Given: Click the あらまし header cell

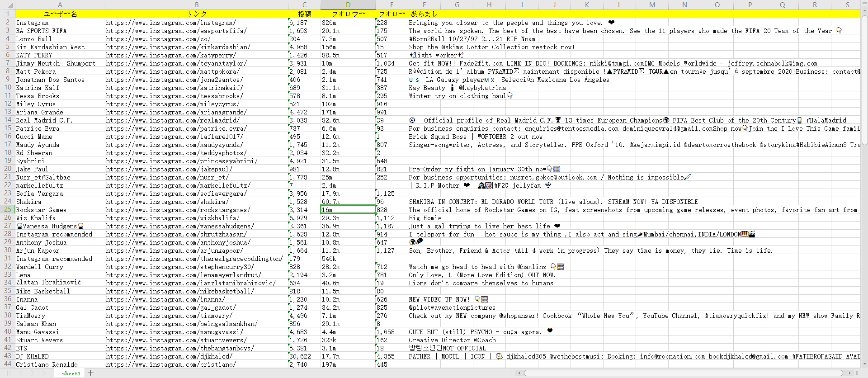Looking at the screenshot, I should click(424, 14).
